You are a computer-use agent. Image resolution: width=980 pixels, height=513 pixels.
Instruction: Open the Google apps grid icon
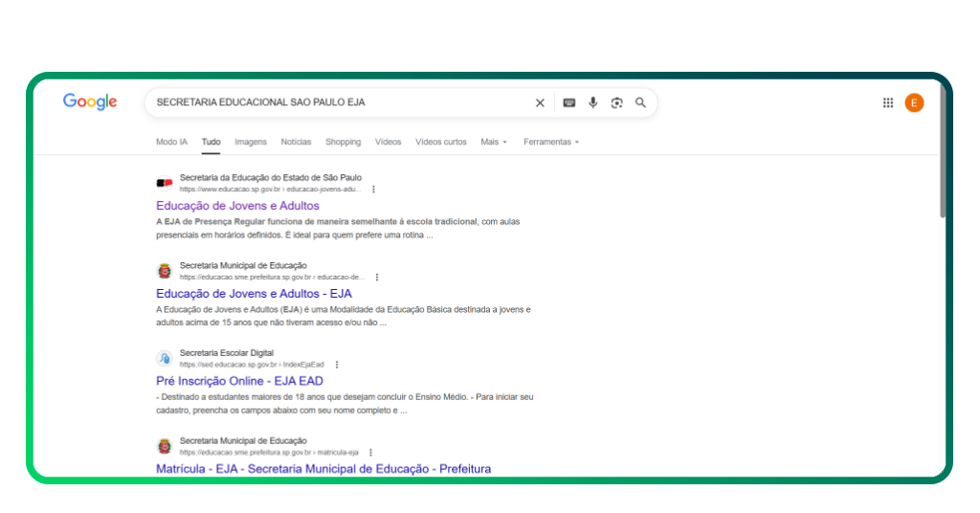[x=888, y=102]
